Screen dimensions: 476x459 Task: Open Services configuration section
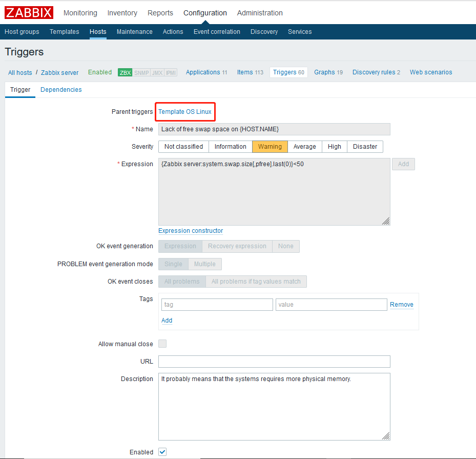(x=300, y=32)
